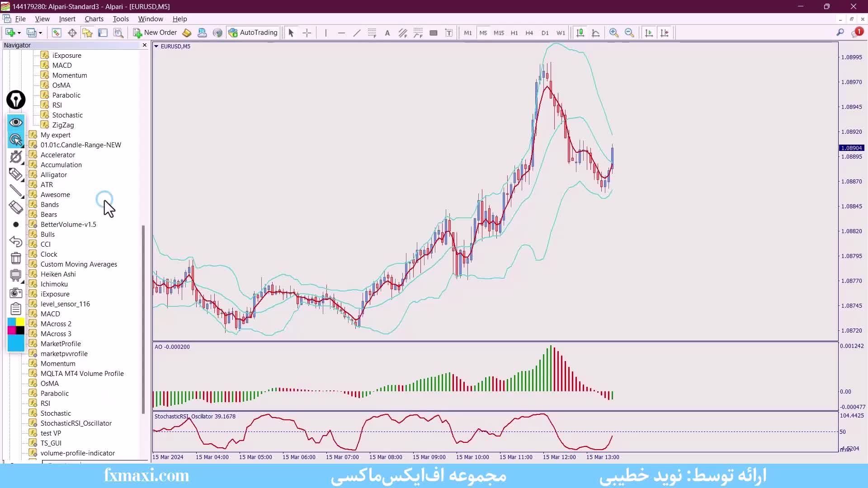The image size is (868, 488).
Task: Zoom in on the chart
Action: 613,33
